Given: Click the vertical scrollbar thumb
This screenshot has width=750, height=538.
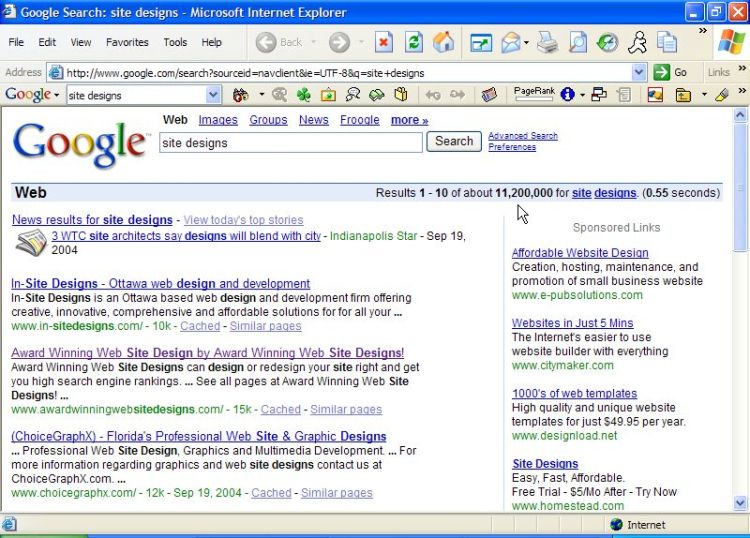Looking at the screenshot, I should [740, 187].
